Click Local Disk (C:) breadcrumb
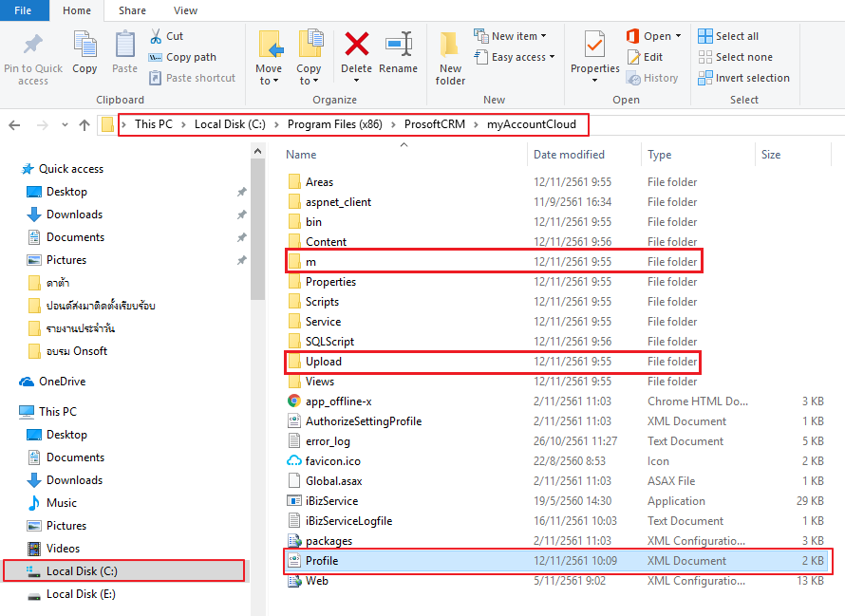The image size is (845, 616). pyautogui.click(x=230, y=124)
